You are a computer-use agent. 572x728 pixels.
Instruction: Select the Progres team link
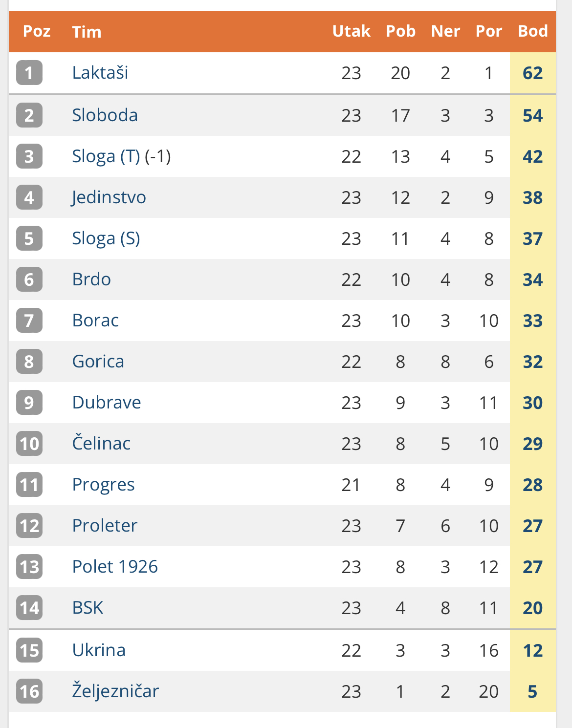[104, 485]
